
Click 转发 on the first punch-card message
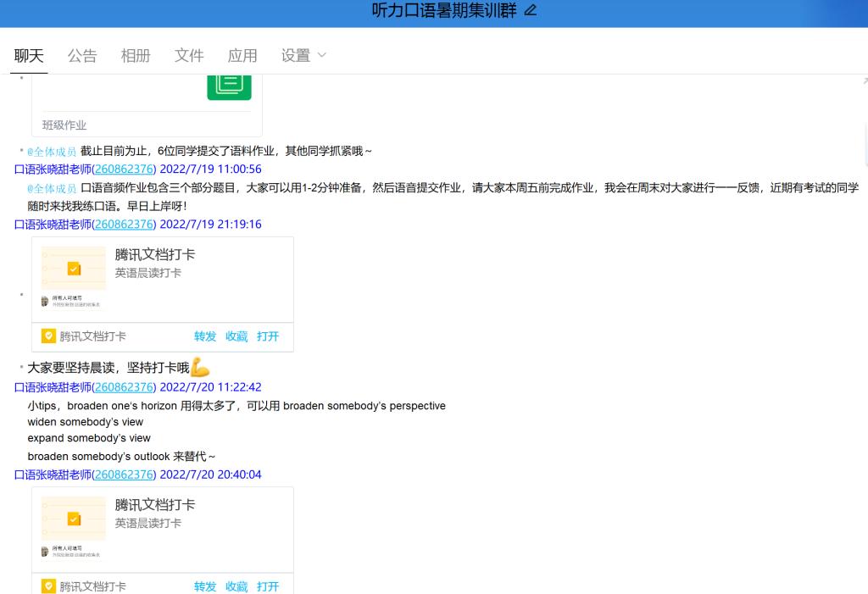click(205, 336)
